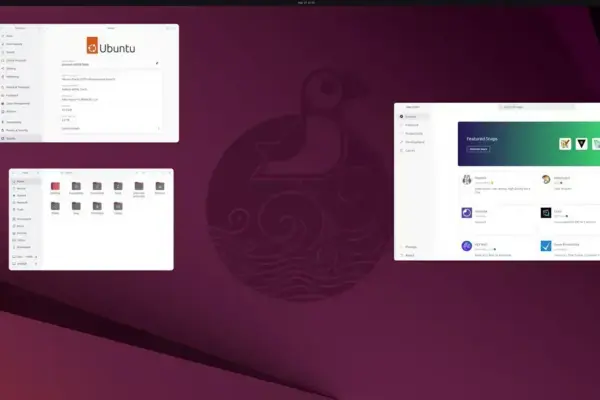Open Trash in Files sidebar
600x400 pixels.
tap(25, 209)
